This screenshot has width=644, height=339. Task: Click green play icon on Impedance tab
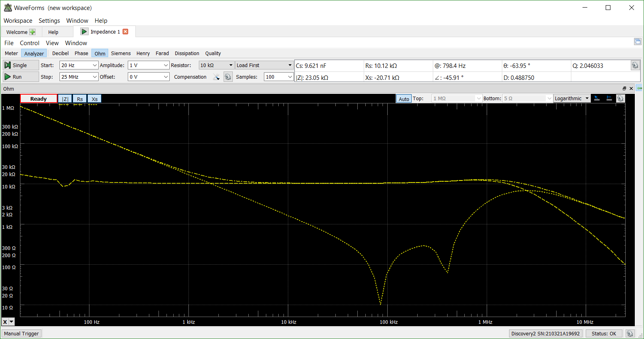(x=84, y=32)
